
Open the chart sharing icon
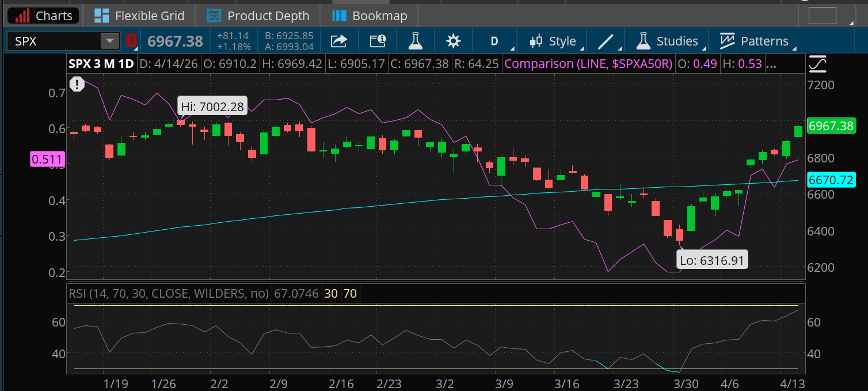click(338, 40)
